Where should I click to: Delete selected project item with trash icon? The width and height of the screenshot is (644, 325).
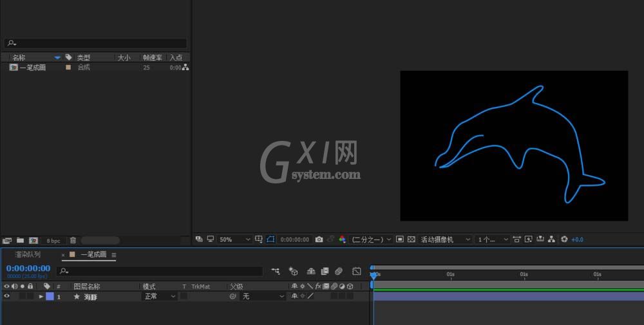[73, 241]
